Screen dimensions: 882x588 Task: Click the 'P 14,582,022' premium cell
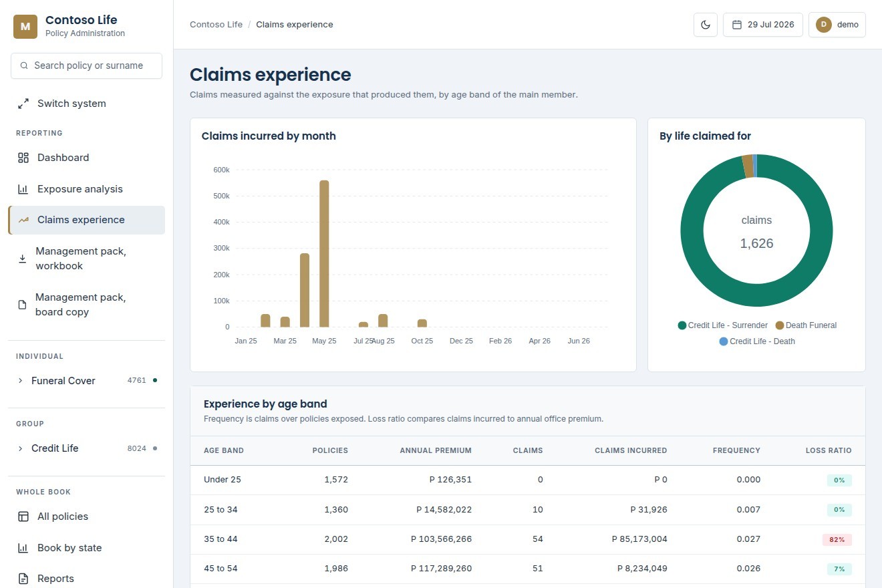tap(444, 510)
